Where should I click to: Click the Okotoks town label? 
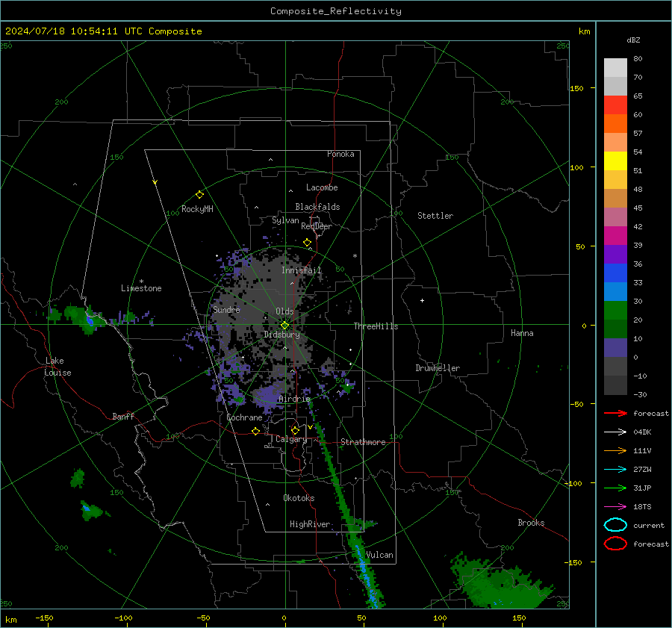coord(299,498)
